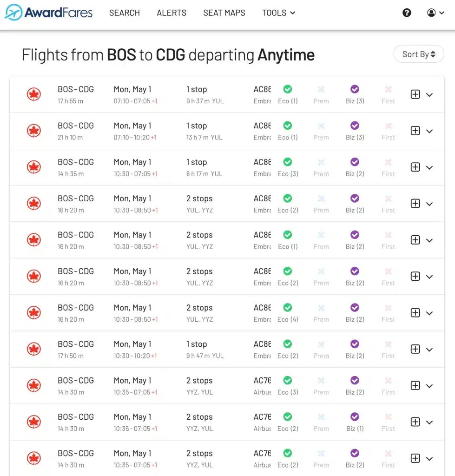Click the plus icon on last listed flight
Image resolution: width=455 pixels, height=476 pixels.
[x=415, y=458]
